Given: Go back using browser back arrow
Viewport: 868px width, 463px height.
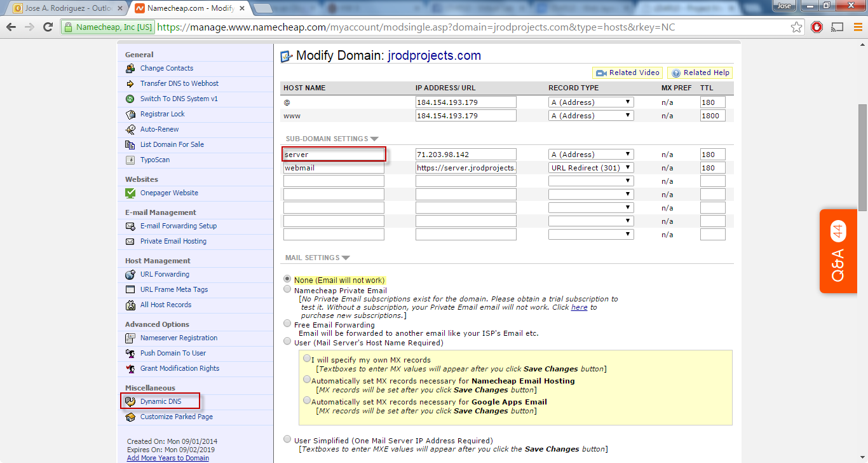Looking at the screenshot, I should (x=11, y=27).
